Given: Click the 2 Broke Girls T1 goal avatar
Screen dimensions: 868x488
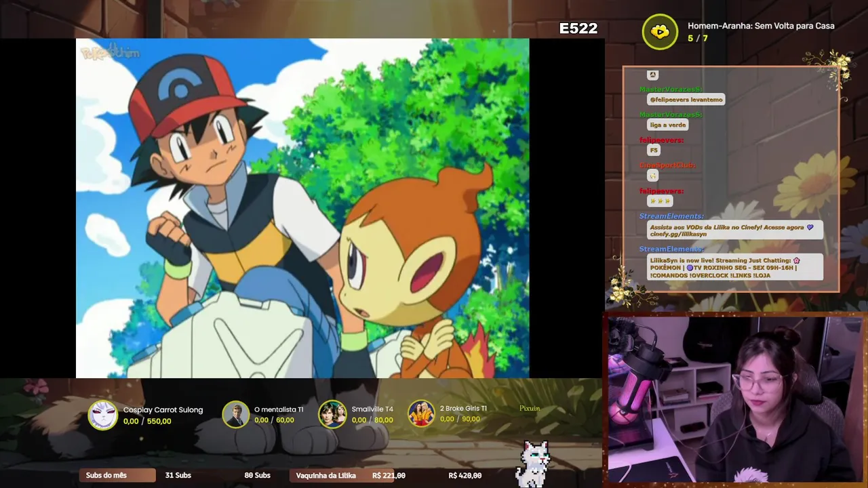Looking at the screenshot, I should (421, 413).
